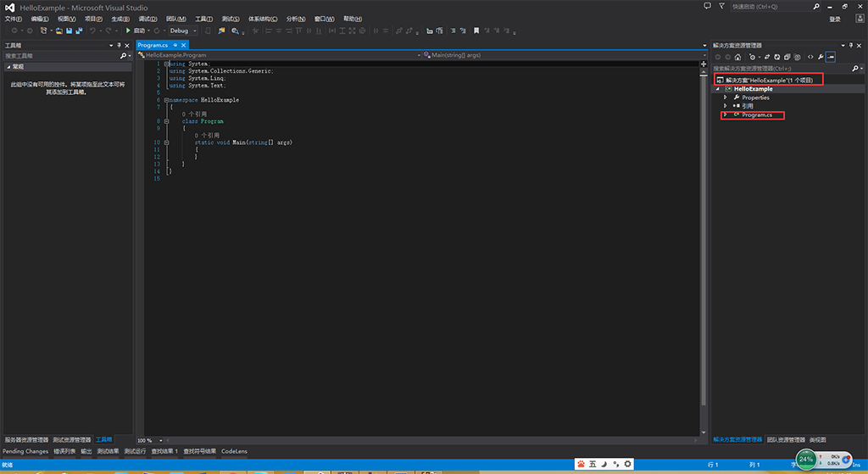
Task: Click Pending Changes Filter clock icon
Action: (x=753, y=57)
